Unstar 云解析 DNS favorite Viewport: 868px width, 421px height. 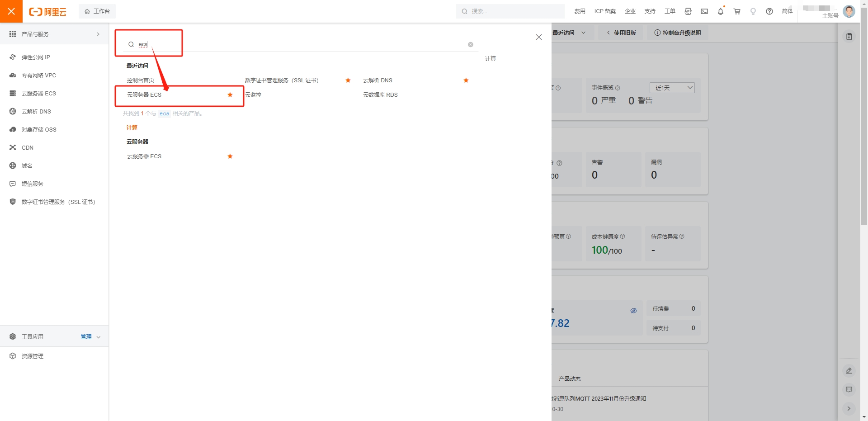point(466,80)
